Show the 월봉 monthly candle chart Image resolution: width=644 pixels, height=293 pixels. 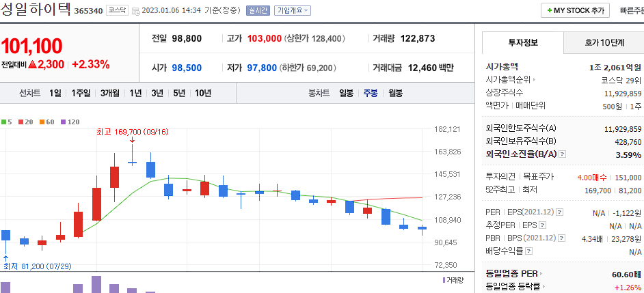point(395,93)
